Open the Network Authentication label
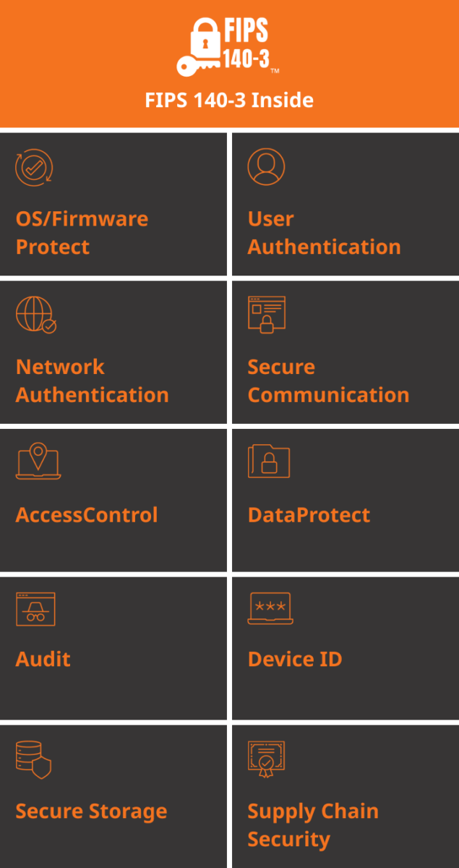 pyautogui.click(x=92, y=380)
